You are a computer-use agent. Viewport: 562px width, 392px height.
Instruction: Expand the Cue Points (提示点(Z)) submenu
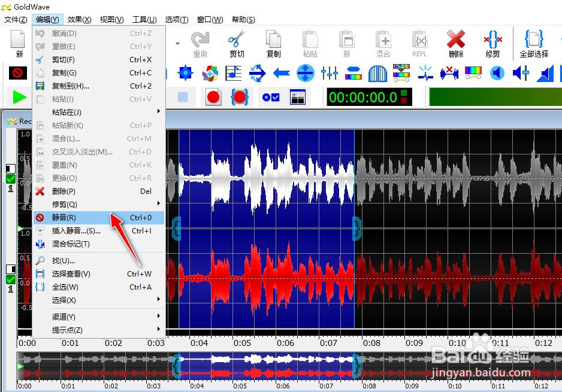tap(98, 330)
